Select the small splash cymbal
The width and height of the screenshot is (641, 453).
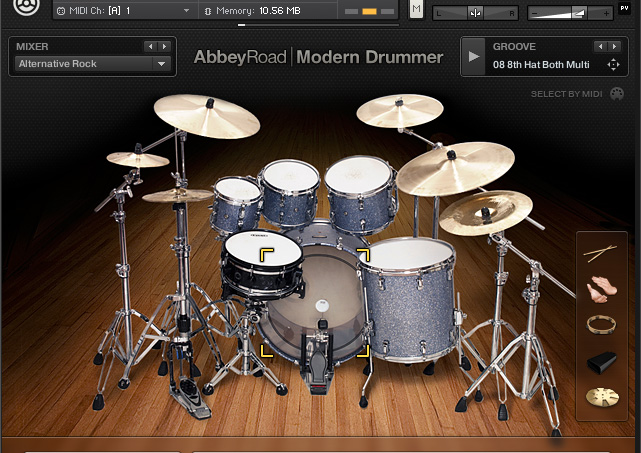coord(138,159)
